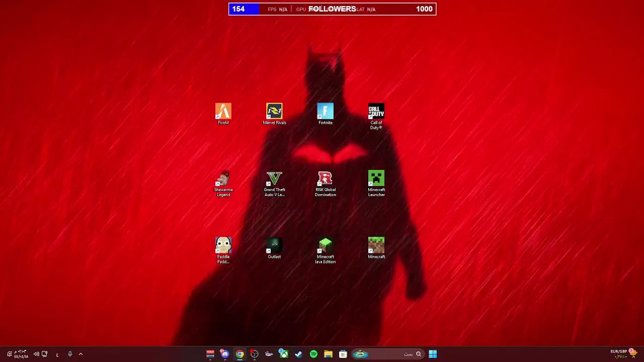This screenshot has width=644, height=362.
Task: Select the Minecraft Java Edition icon
Action: pos(326,251)
